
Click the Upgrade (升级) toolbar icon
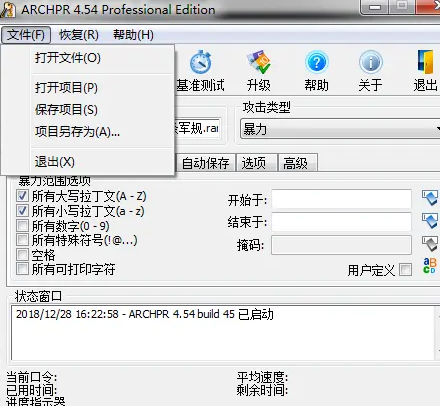tap(259, 62)
